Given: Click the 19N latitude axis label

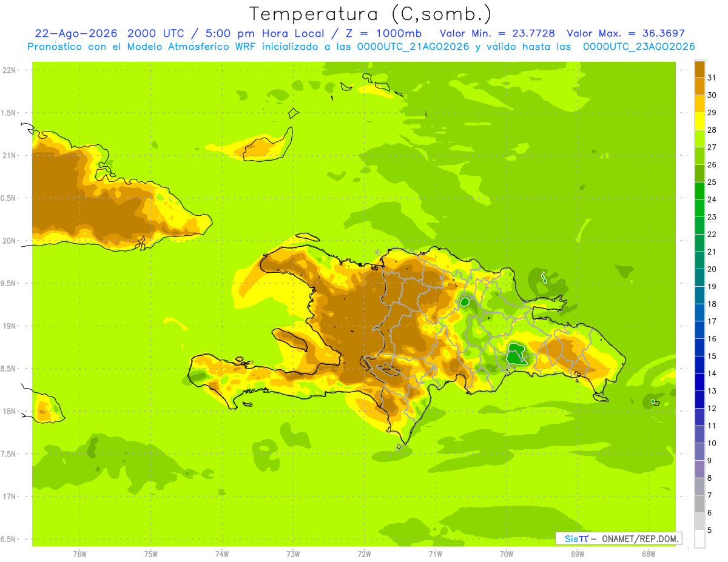Looking at the screenshot, I should pyautogui.click(x=8, y=326).
